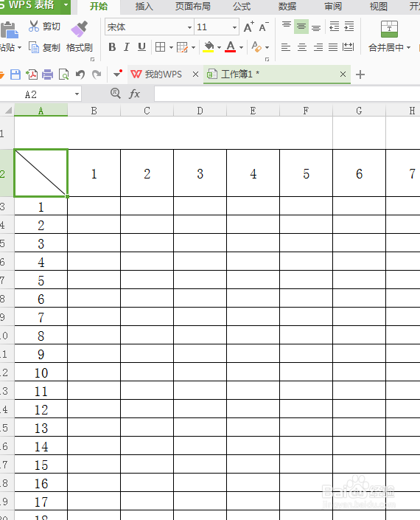This screenshot has height=520, width=420.
Task: Expand the Merge and Center dropdown arrow
Action: 408,47
